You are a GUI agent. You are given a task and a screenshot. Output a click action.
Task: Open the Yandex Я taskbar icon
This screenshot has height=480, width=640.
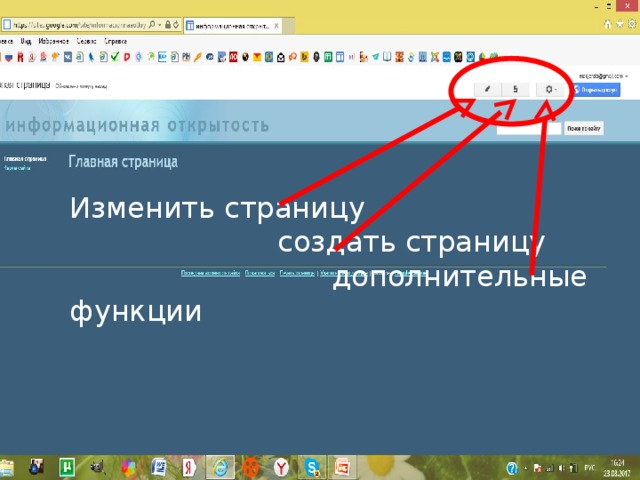coord(189,467)
